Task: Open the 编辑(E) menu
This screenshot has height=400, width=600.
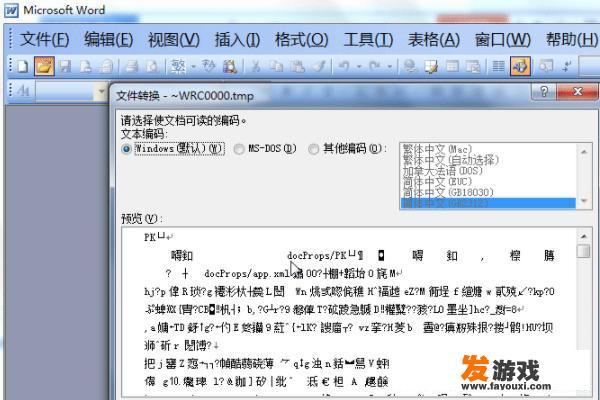Action: point(108,39)
